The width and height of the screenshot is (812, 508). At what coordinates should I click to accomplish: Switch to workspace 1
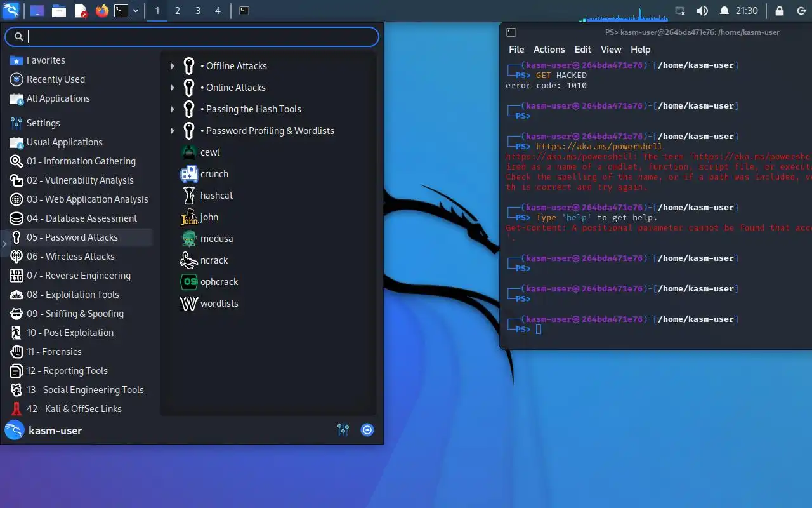coord(157,11)
